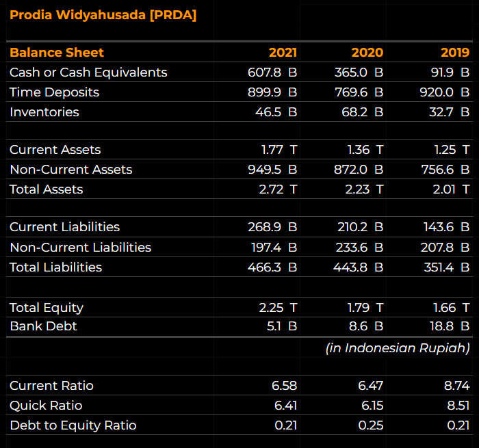
Task: Click the 197.4 B non-current liabilities value
Action: click(x=274, y=248)
